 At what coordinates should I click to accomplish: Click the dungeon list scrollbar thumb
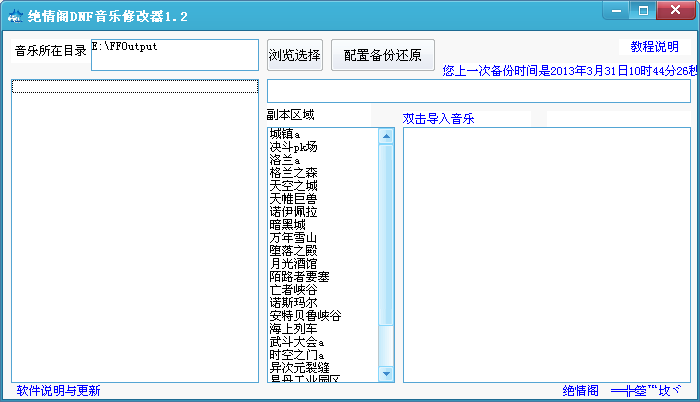click(387, 234)
